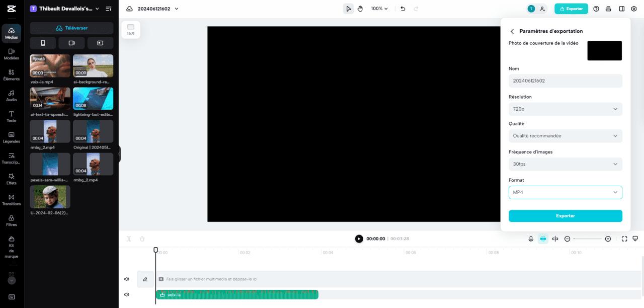Open the Texte panel

tap(12, 117)
